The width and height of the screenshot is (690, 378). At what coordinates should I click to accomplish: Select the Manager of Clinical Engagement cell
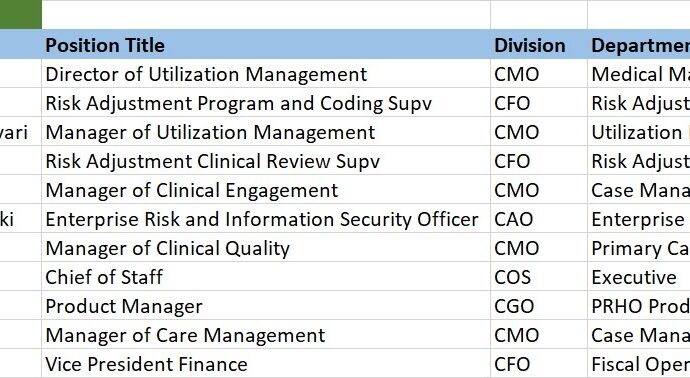point(266,190)
